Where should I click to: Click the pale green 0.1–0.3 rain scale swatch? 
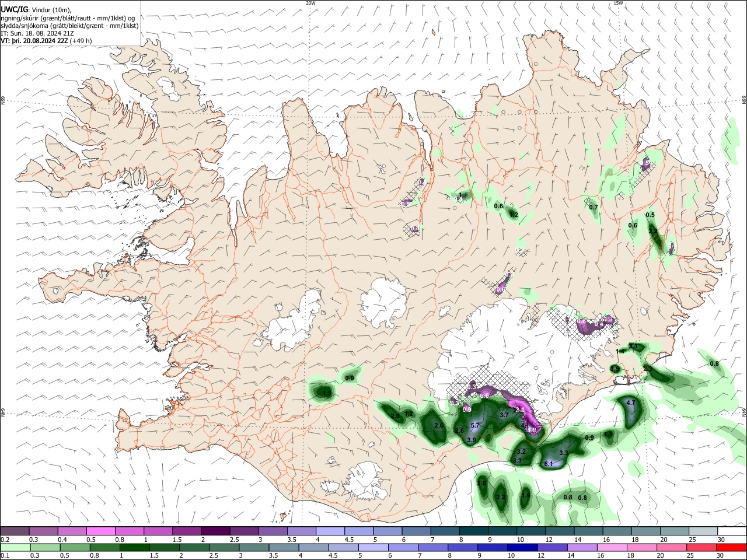[15, 548]
